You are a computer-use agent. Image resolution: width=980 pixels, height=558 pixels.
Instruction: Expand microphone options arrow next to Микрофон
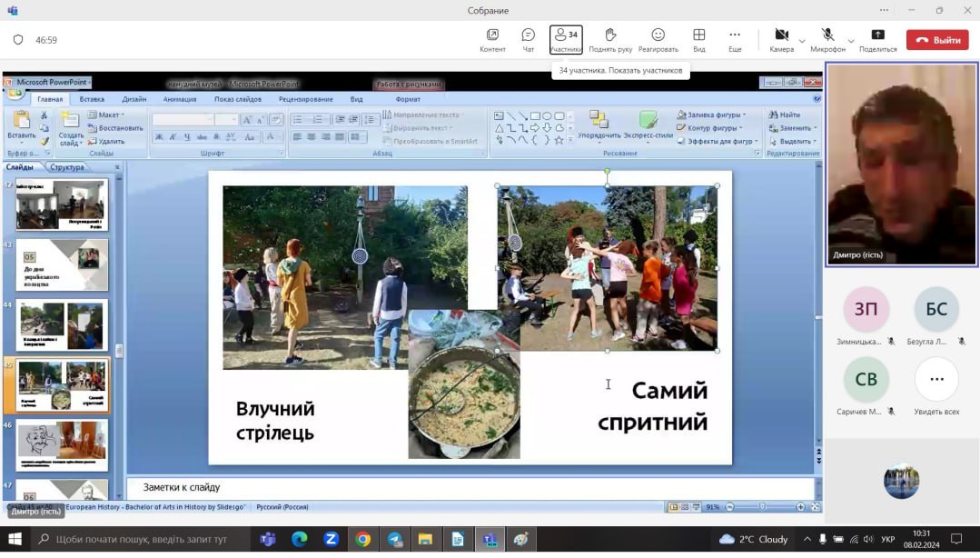point(851,41)
